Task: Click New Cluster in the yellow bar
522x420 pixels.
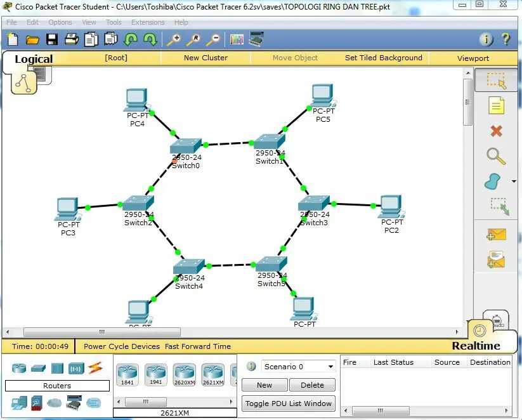Action: coord(206,58)
